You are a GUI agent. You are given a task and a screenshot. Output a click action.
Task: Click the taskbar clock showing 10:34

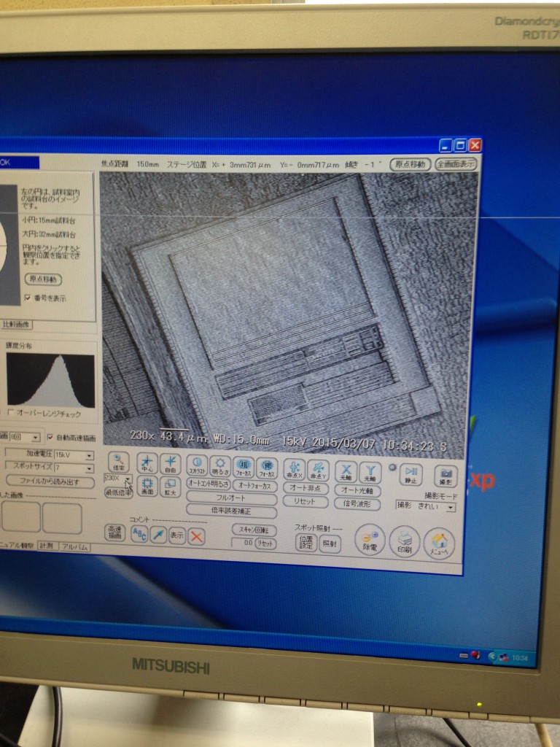coord(520,658)
